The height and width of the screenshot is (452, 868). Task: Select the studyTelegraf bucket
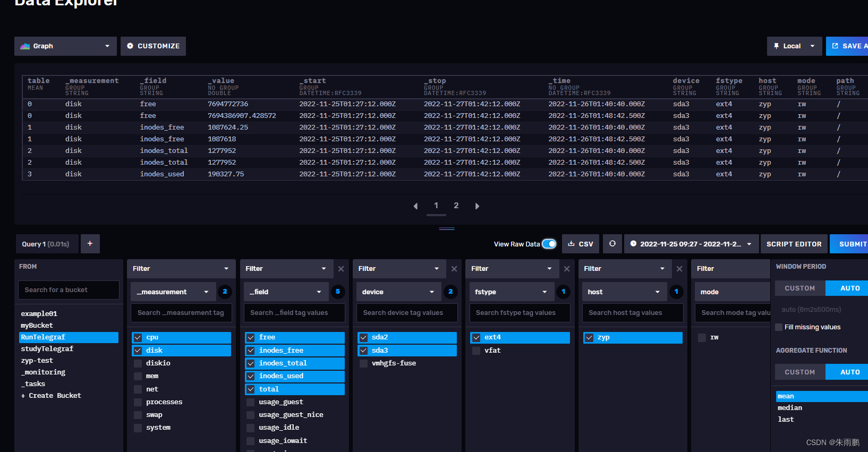pos(69,349)
